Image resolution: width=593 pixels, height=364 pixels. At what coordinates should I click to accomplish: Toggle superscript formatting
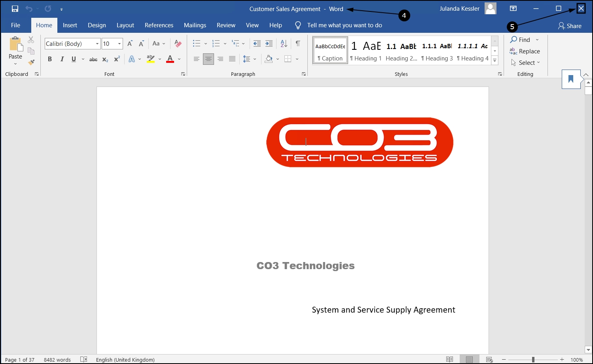point(117,59)
